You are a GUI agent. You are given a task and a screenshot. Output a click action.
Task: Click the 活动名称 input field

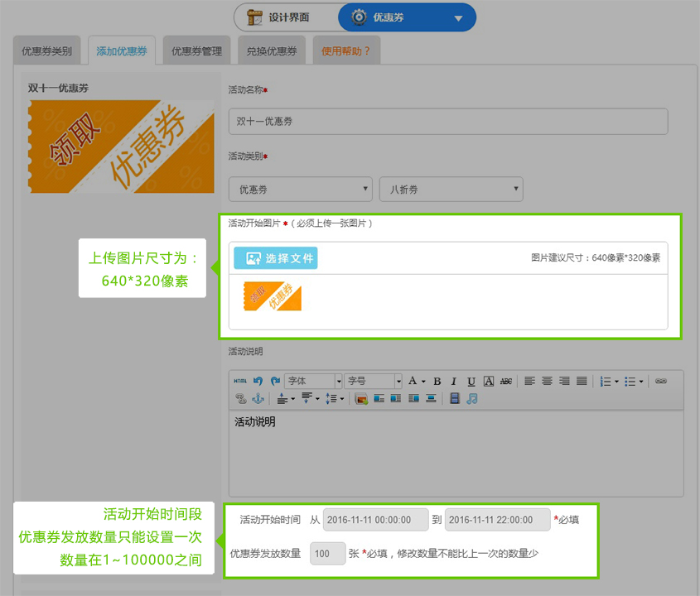click(447, 122)
